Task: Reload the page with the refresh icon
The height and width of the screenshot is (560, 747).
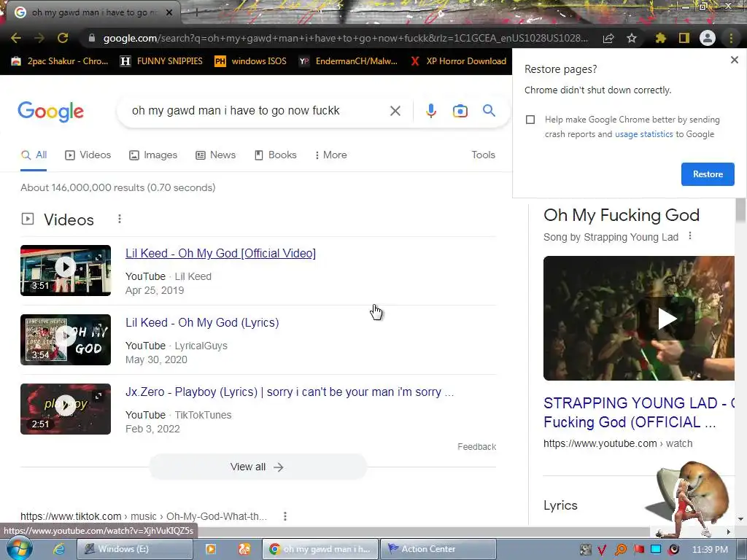Action: 63,38
